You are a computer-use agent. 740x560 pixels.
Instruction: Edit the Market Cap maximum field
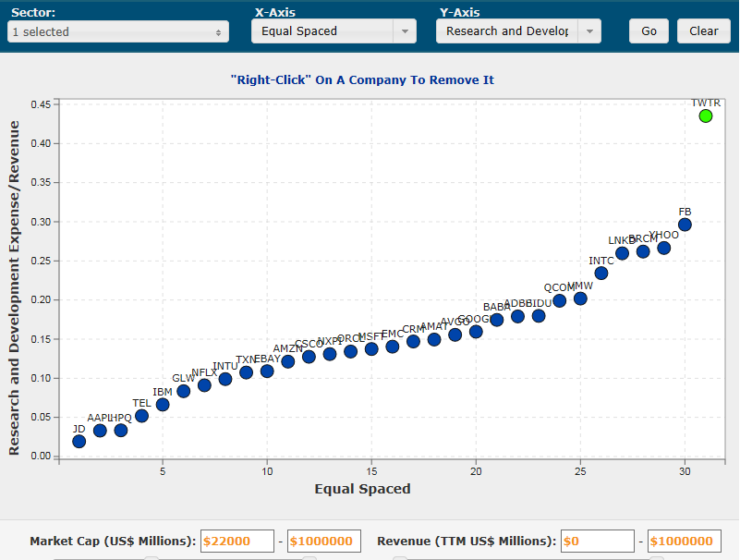click(x=324, y=542)
